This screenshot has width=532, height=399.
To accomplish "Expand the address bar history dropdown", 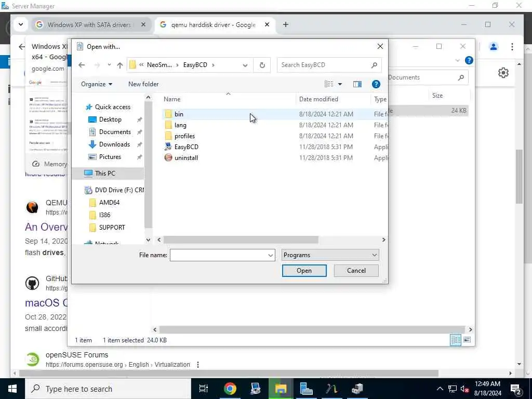I will pyautogui.click(x=245, y=65).
